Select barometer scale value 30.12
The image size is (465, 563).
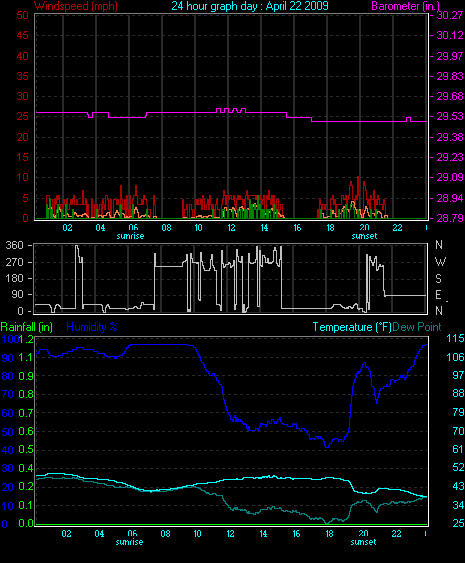pyautogui.click(x=450, y=35)
